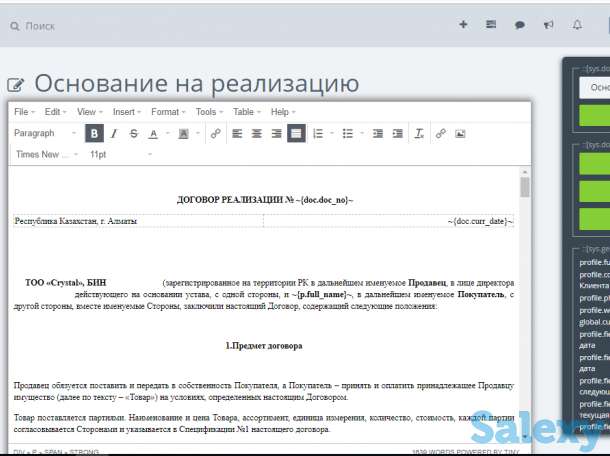Open the File menu
610x456 pixels.
[24, 112]
